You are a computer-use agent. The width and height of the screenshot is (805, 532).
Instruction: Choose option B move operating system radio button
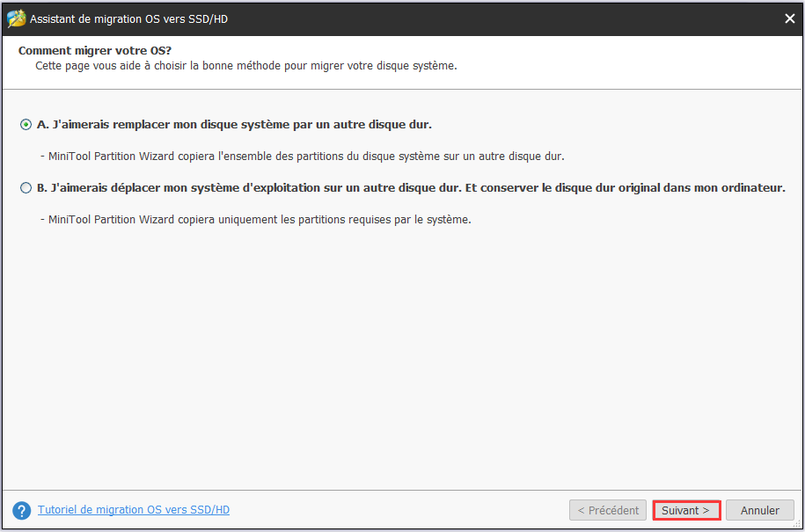coord(26,188)
